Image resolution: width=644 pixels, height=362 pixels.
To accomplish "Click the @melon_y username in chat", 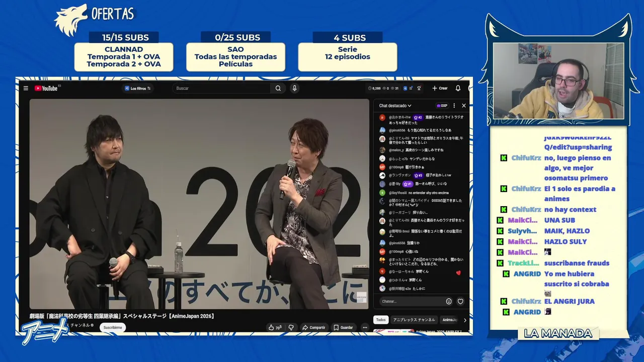I will [x=396, y=150].
